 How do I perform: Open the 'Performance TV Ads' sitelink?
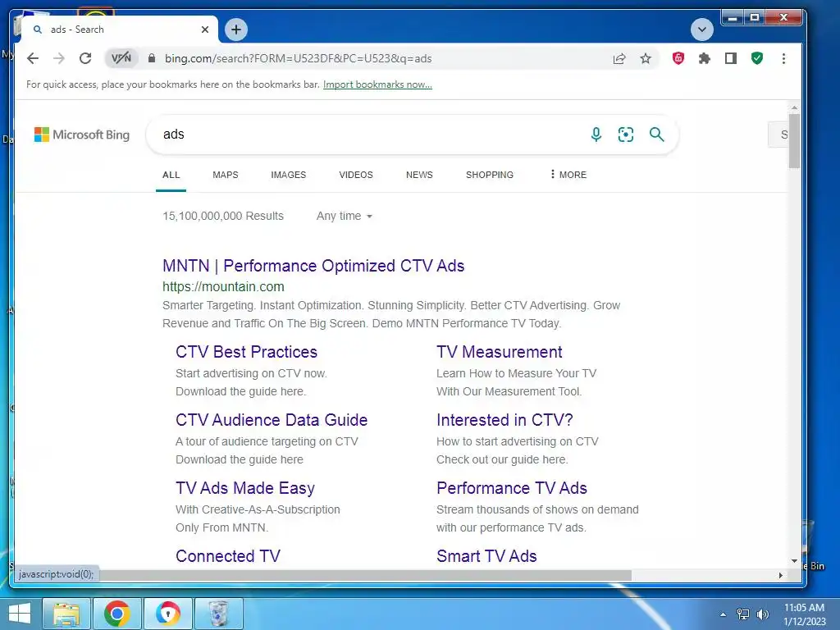tap(512, 488)
